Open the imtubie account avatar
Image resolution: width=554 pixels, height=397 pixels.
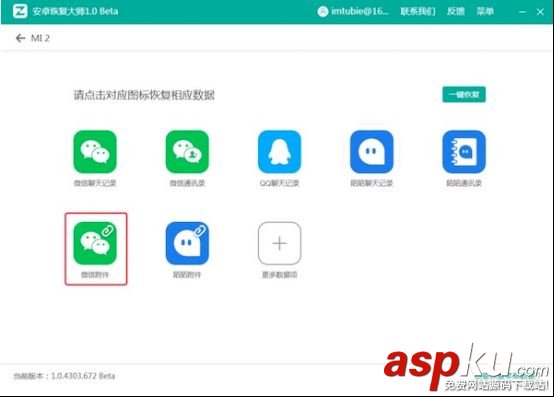click(x=323, y=12)
